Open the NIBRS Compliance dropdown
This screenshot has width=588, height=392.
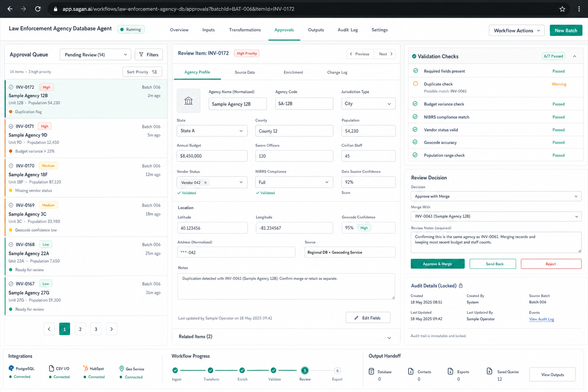click(x=294, y=182)
